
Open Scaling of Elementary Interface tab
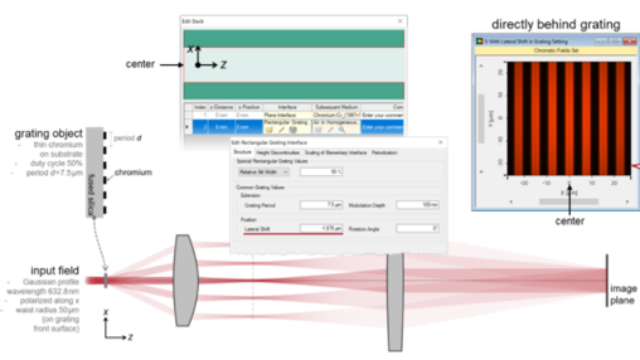[336, 153]
